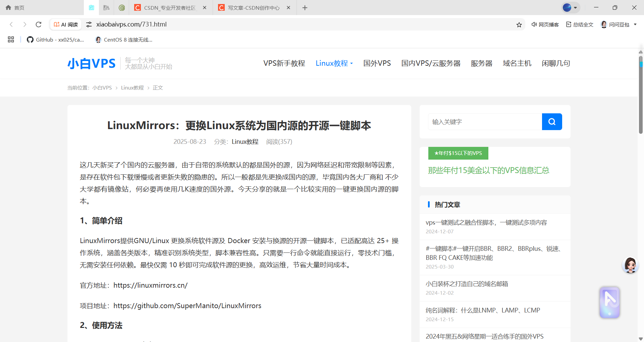This screenshot has width=644, height=342.
Task: Open article 小白装杯之打造自己的域名邮箱
Action: pos(467,284)
